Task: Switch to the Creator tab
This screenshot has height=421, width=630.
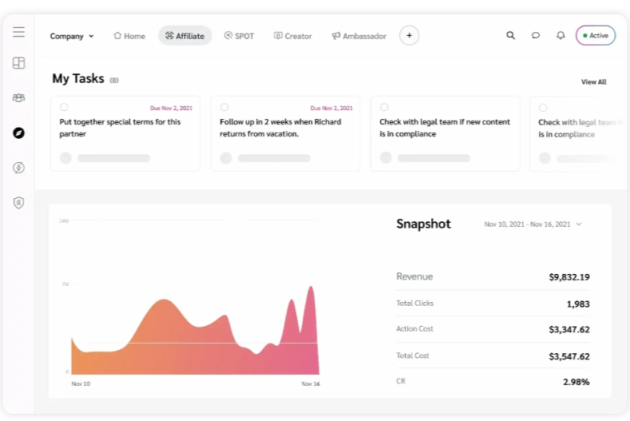Action: pyautogui.click(x=293, y=35)
